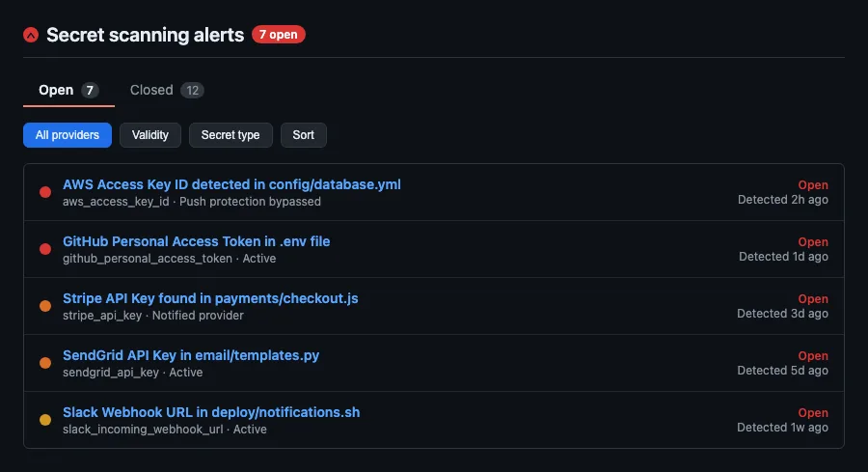The height and width of the screenshot is (472, 868).
Task: Click 'Detected 3d ago' timestamp
Action: click(x=783, y=314)
